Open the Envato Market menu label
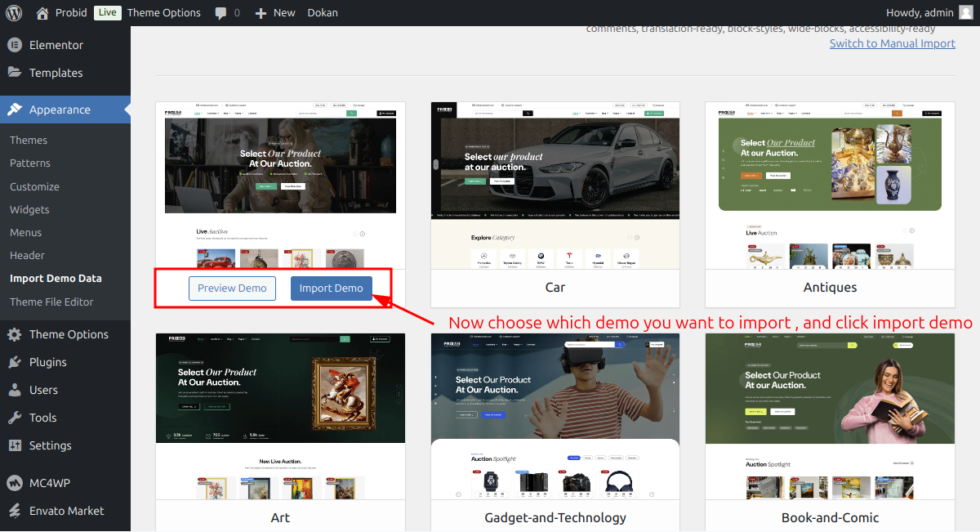The height and width of the screenshot is (532, 980). pos(67,511)
